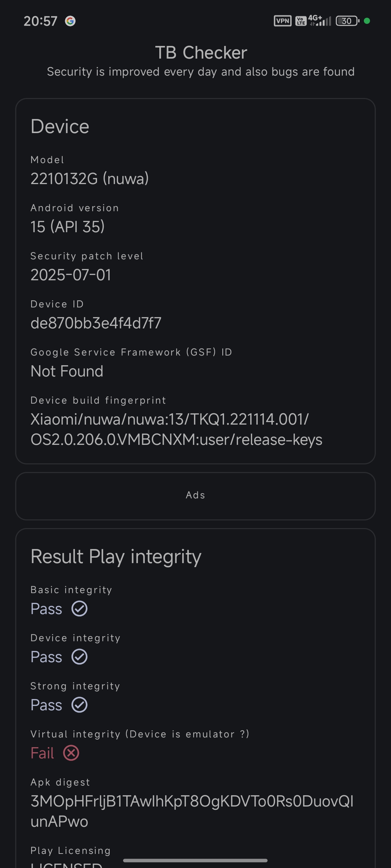Tap the Apk digest hash value
391x868 pixels.
[192, 811]
